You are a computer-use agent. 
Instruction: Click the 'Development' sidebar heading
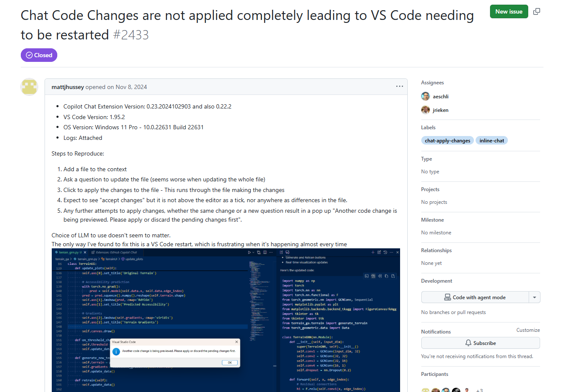click(437, 281)
